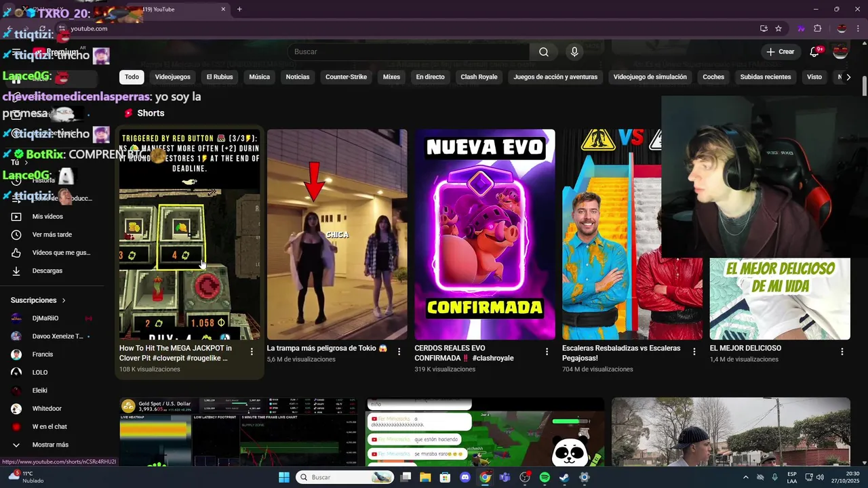Open Microsoft Teams from the taskbar
868x488 pixels.
(x=505, y=477)
